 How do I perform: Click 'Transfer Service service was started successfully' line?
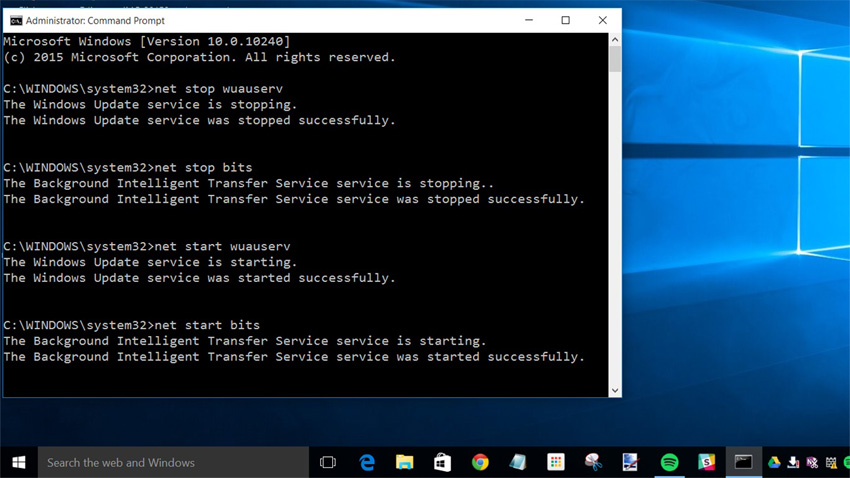294,357
